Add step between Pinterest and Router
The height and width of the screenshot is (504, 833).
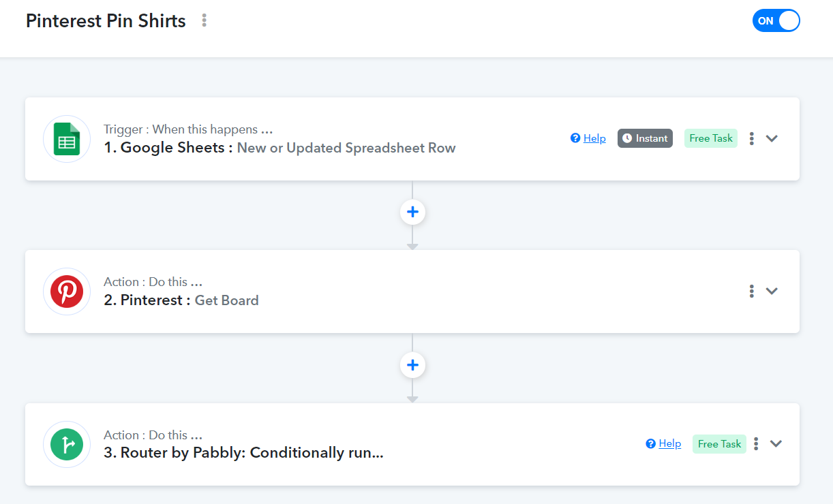pos(412,365)
